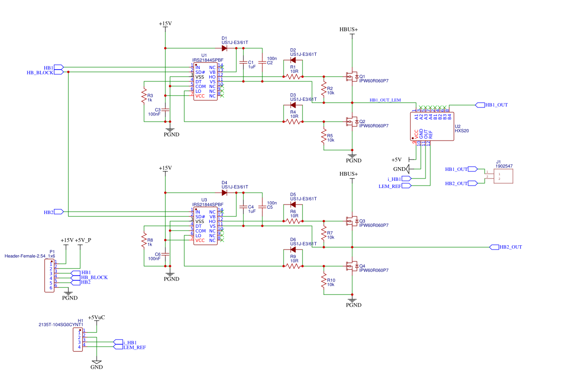The height and width of the screenshot is (392, 567).
Task: Click the J1 1902547 connector
Action: [504, 176]
